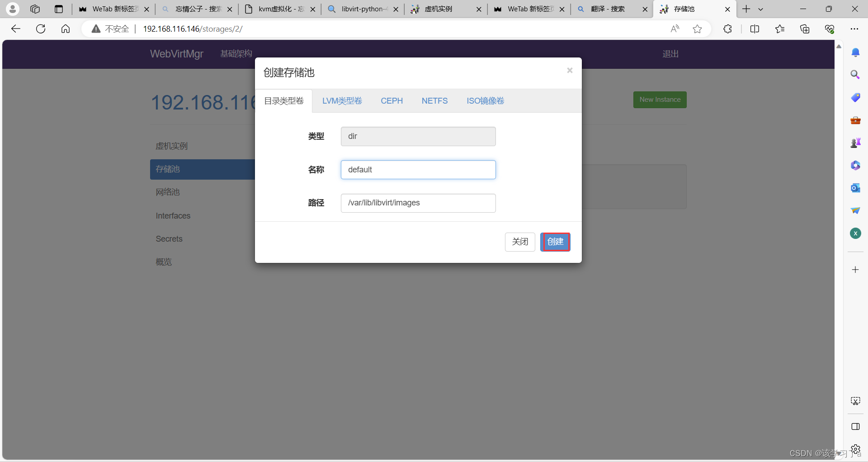Open the sidebar tools briefcase icon
868x462 pixels.
(x=855, y=120)
